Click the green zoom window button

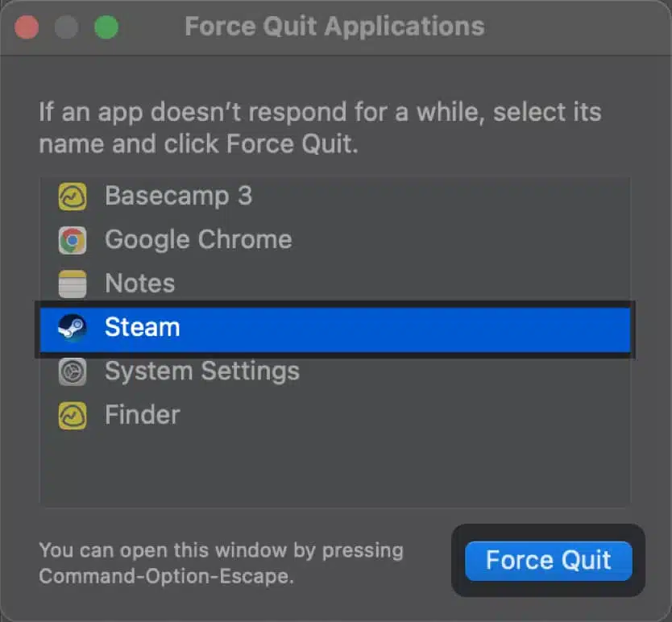coord(105,27)
